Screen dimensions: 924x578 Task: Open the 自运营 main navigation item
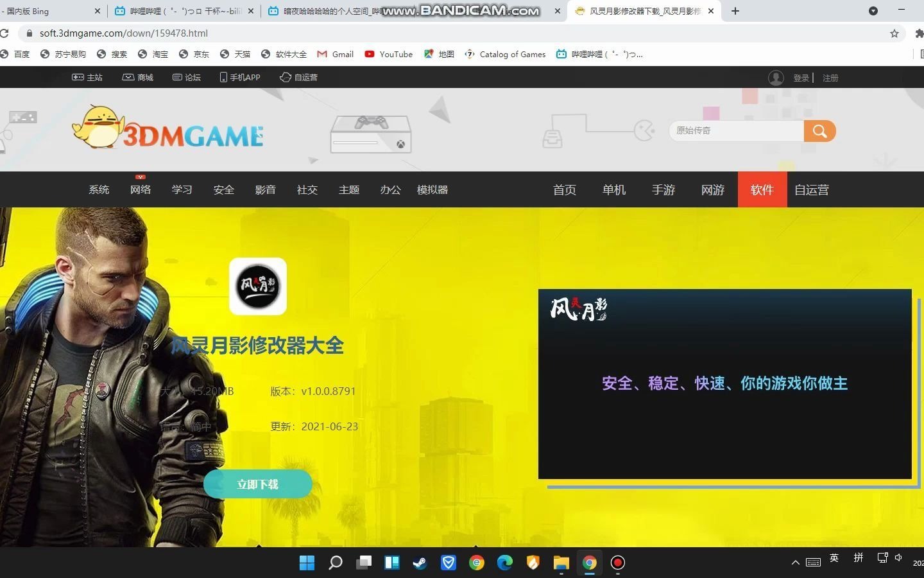pos(812,189)
